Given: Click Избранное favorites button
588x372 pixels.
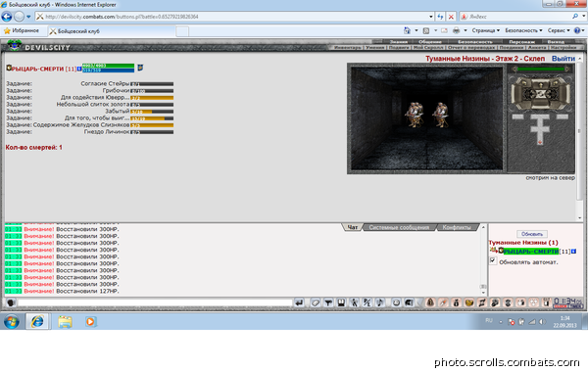Looking at the screenshot, I should pos(22,30).
